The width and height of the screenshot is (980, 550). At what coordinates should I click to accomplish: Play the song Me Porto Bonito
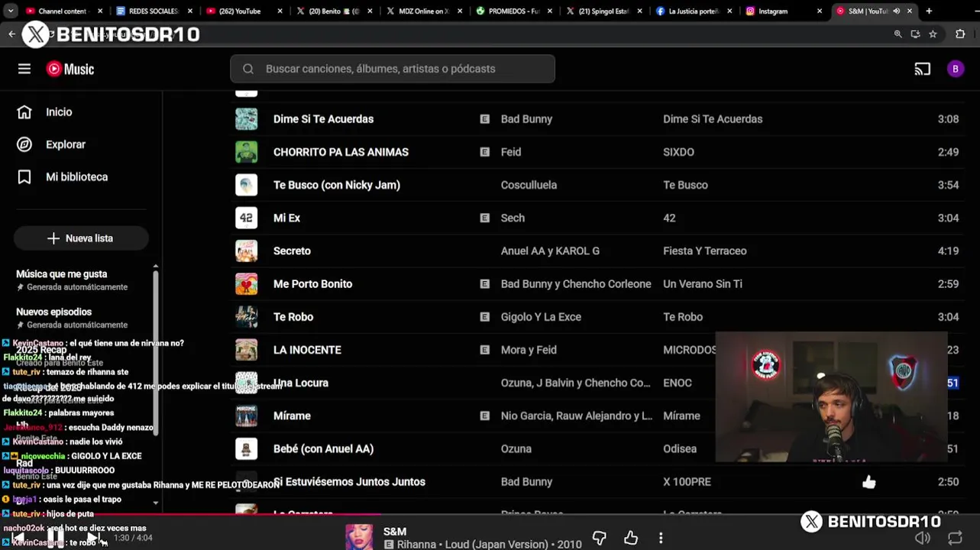[x=312, y=283]
